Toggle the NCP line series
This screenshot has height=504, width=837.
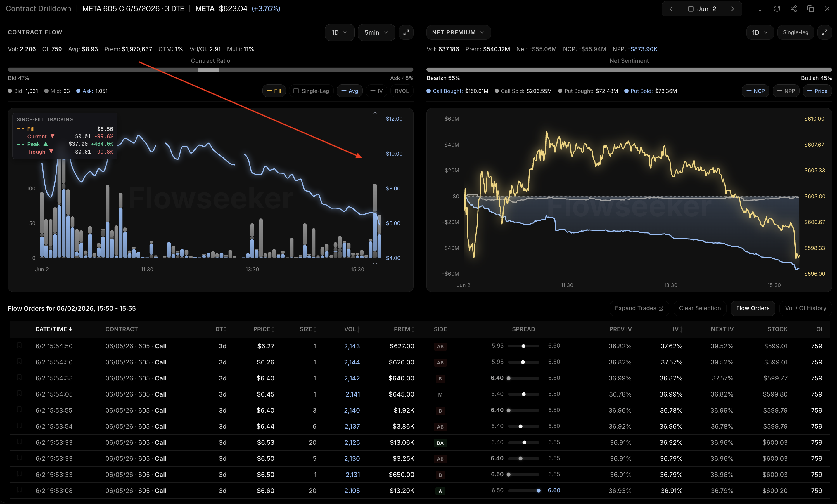[x=755, y=91]
